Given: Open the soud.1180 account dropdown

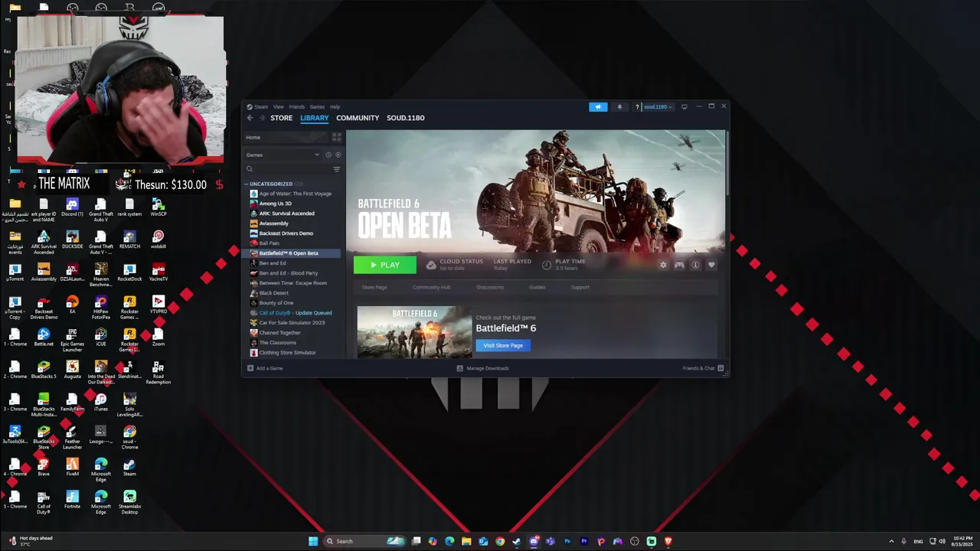Looking at the screenshot, I should (657, 107).
